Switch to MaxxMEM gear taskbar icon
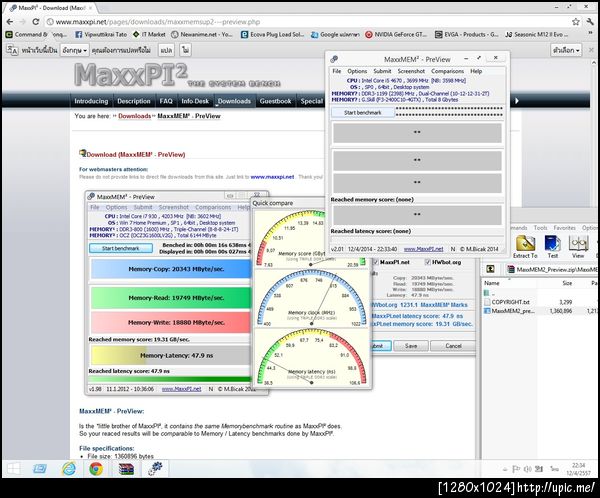 point(155,469)
